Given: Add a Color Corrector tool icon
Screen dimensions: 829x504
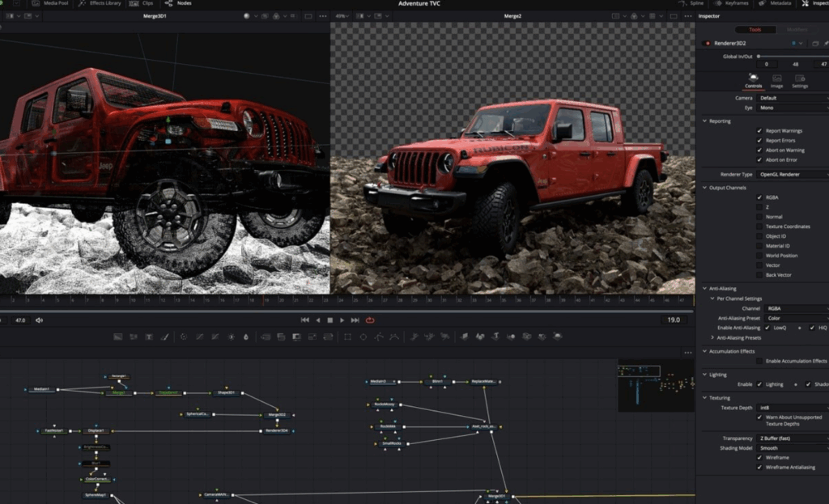Looking at the screenshot, I should pyautogui.click(x=184, y=337).
